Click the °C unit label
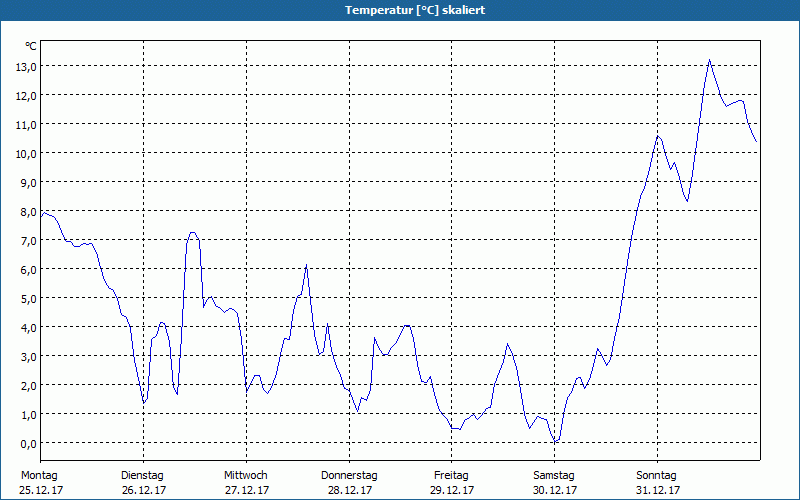 pyautogui.click(x=31, y=46)
